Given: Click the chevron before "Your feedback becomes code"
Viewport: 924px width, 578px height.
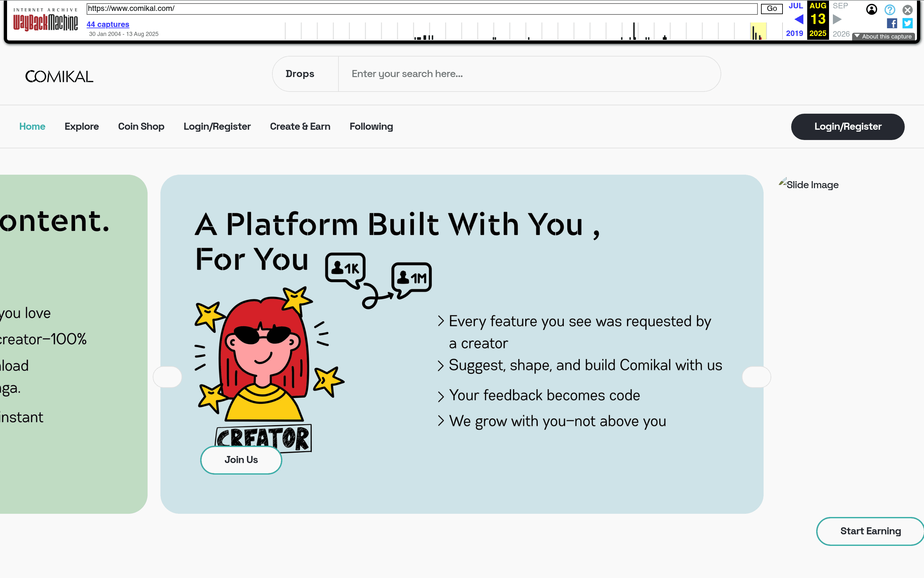Looking at the screenshot, I should pyautogui.click(x=441, y=397).
